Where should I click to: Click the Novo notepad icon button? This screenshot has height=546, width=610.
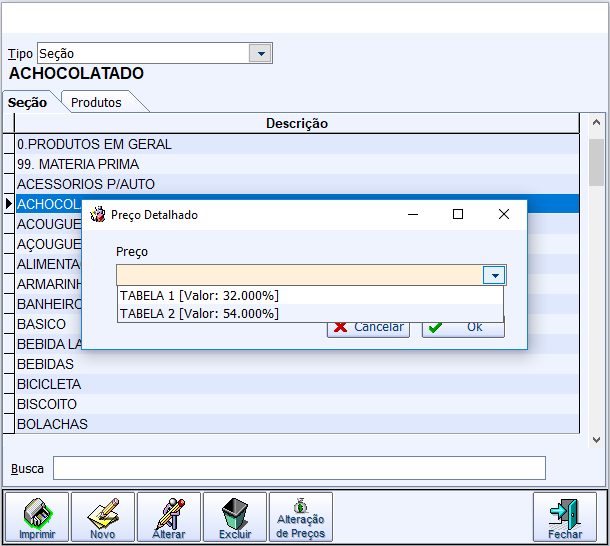(x=103, y=517)
